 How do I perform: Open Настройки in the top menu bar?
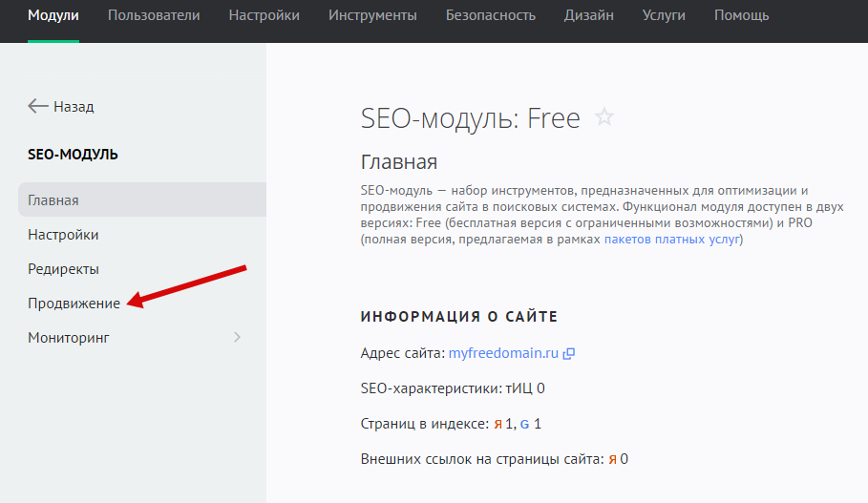click(264, 15)
